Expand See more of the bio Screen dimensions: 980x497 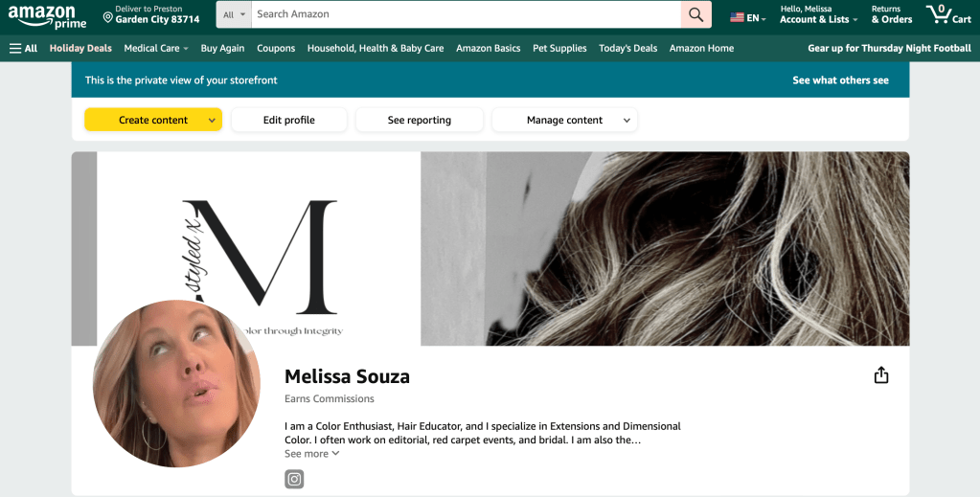pos(311,454)
